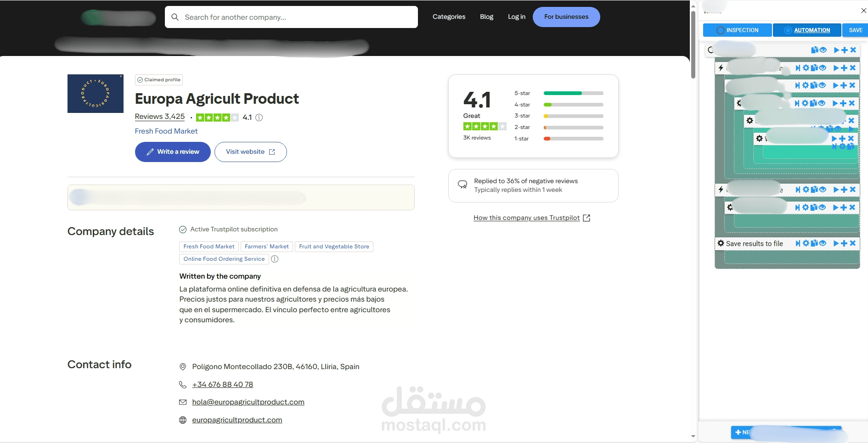Add a step after Save results to file
Viewport: 868px width, 443px height.
844,243
